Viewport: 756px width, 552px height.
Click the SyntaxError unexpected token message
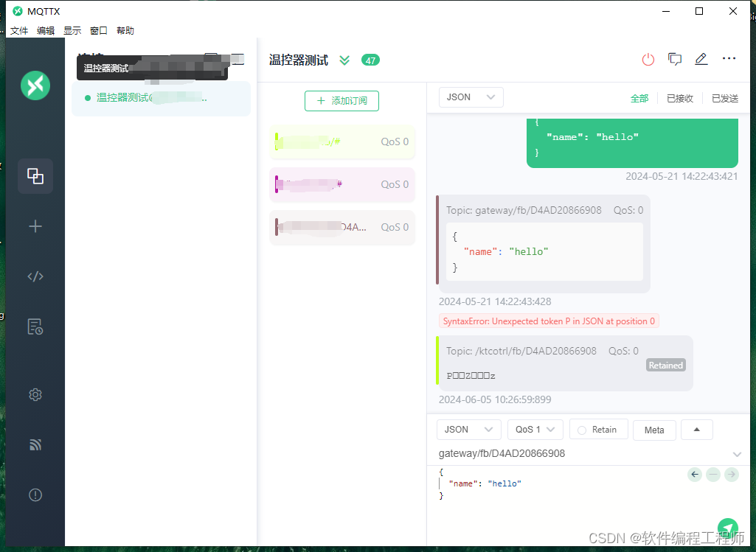coord(549,321)
